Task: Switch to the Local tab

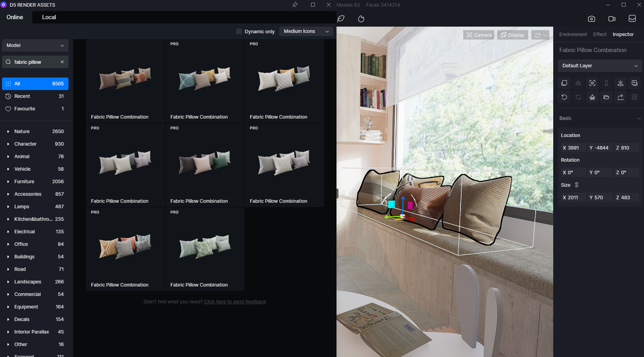Action: click(x=49, y=17)
